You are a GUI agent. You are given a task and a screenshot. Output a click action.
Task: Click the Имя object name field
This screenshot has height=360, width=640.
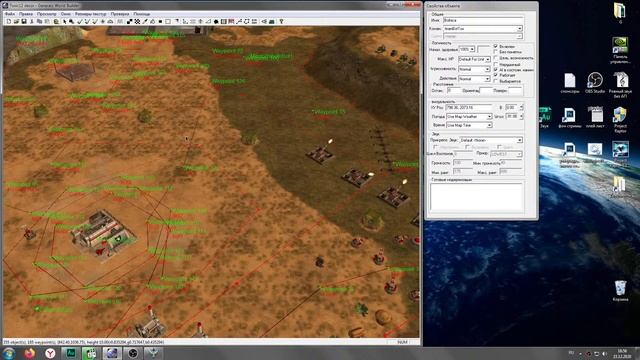coord(483,20)
